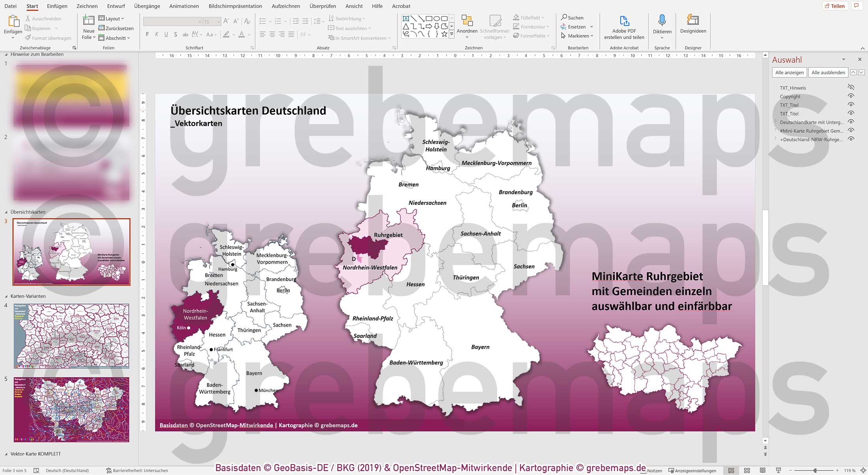868x475 pixels.
Task: Hide all shapes via Alle ausblenden
Action: [828, 72]
